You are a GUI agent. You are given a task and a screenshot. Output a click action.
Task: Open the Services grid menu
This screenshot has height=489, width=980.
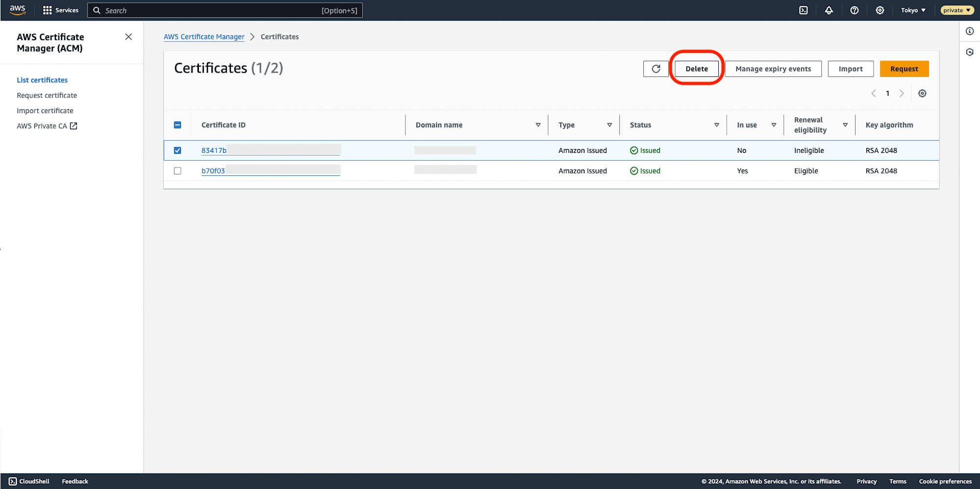point(61,10)
